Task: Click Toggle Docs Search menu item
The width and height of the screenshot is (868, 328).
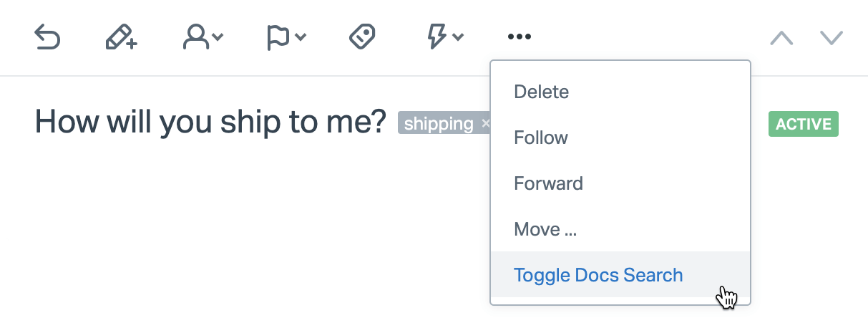Action: (598, 275)
